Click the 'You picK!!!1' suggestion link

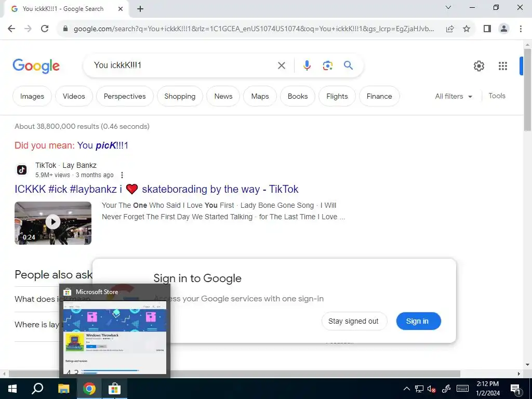[x=102, y=145]
